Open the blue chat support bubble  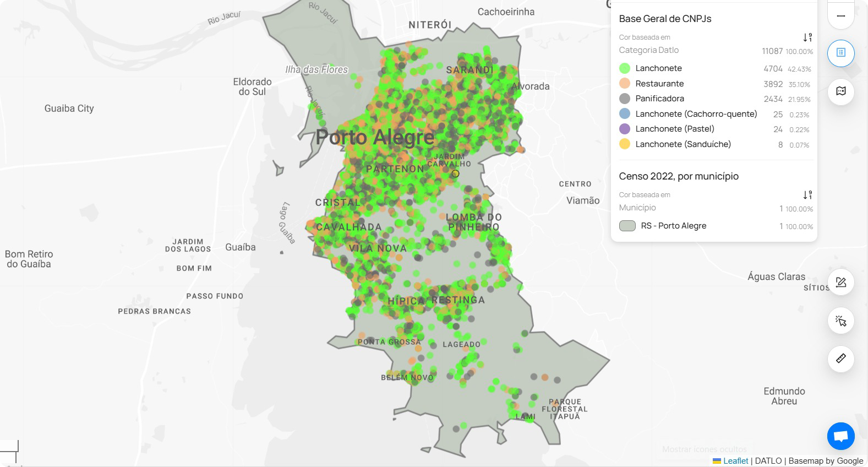(x=840, y=437)
